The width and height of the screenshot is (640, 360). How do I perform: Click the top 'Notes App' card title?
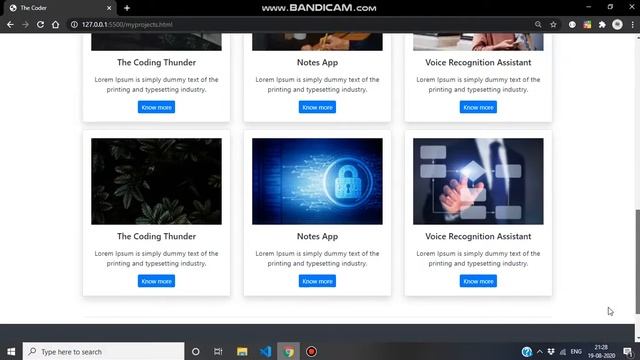(x=317, y=62)
